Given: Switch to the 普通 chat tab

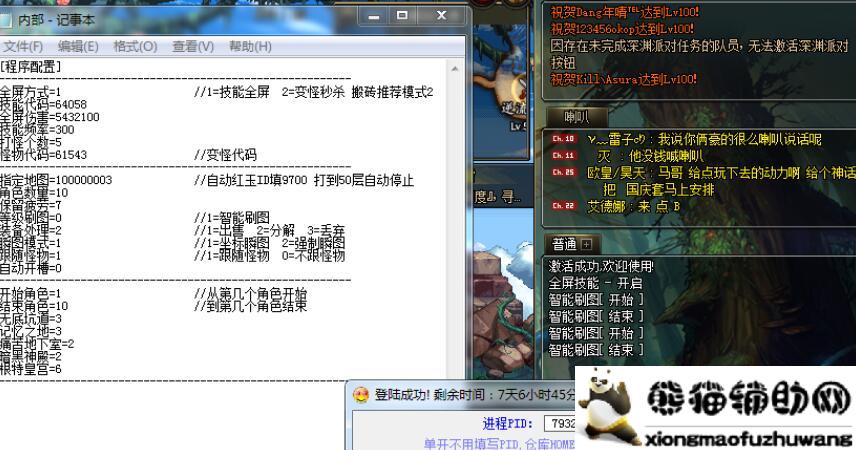Looking at the screenshot, I should pos(563,244).
